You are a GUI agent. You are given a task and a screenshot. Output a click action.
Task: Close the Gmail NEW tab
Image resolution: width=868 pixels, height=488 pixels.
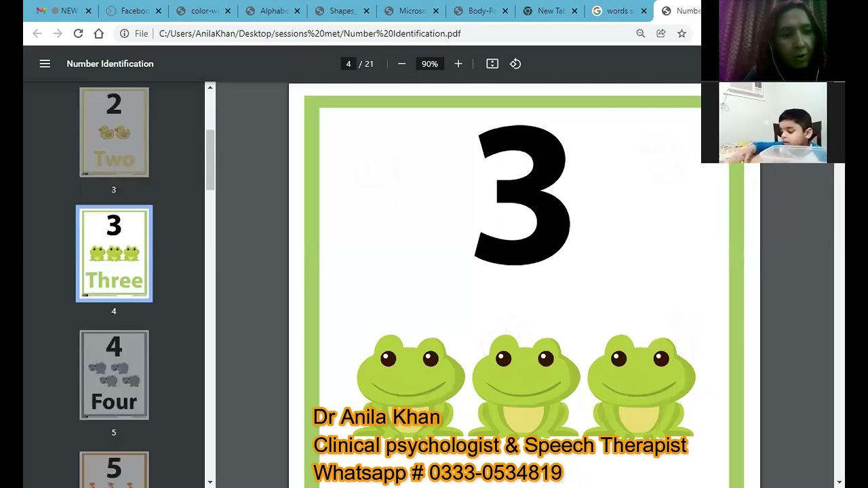pos(88,11)
